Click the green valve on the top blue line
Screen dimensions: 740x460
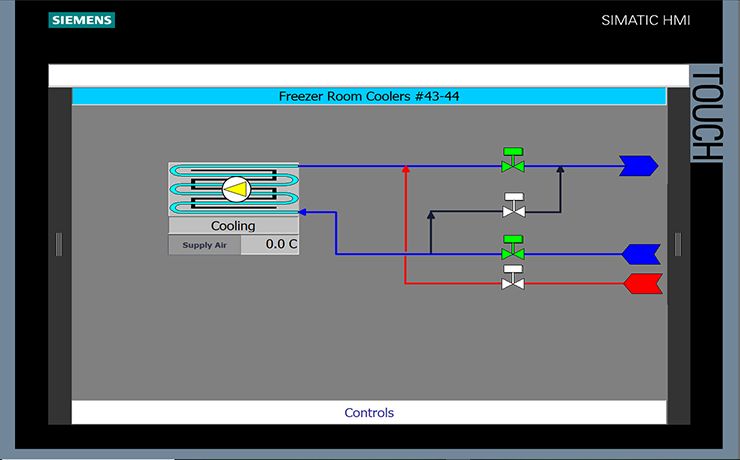tap(513, 161)
